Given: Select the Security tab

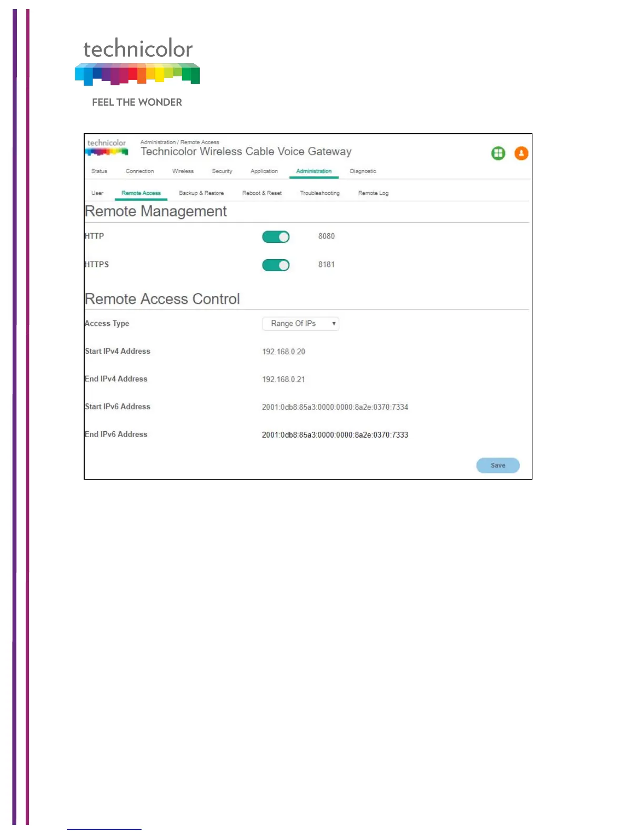Looking at the screenshot, I should [x=222, y=171].
